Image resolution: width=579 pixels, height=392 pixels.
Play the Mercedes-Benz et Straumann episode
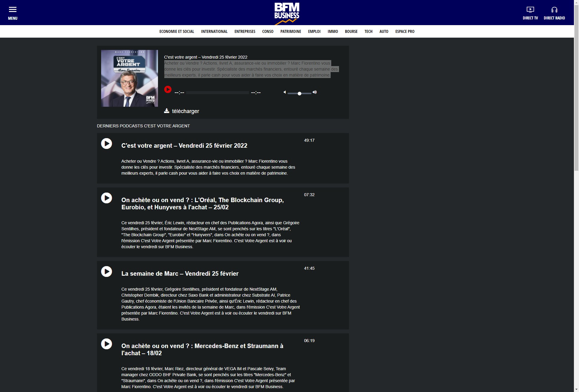click(x=107, y=344)
